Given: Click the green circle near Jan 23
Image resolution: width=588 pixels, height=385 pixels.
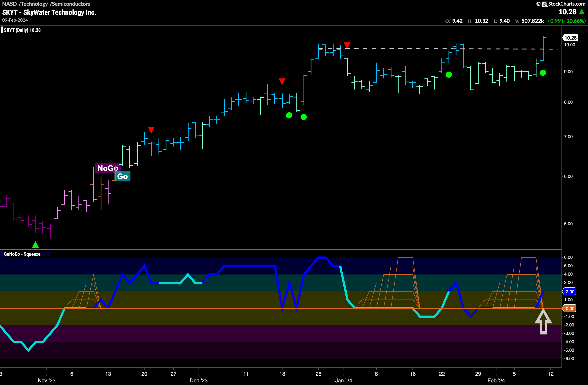Looking at the screenshot, I should tap(449, 74).
